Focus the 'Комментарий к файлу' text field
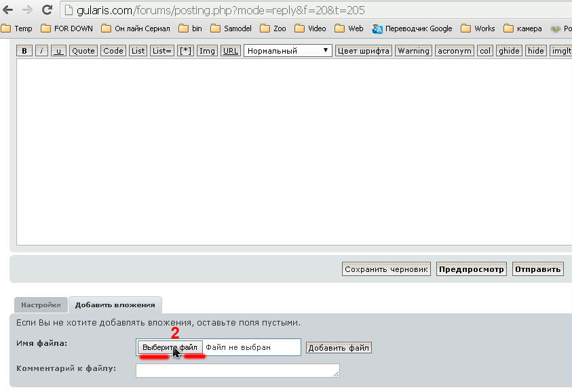This screenshot has height=392, width=572. [x=237, y=370]
